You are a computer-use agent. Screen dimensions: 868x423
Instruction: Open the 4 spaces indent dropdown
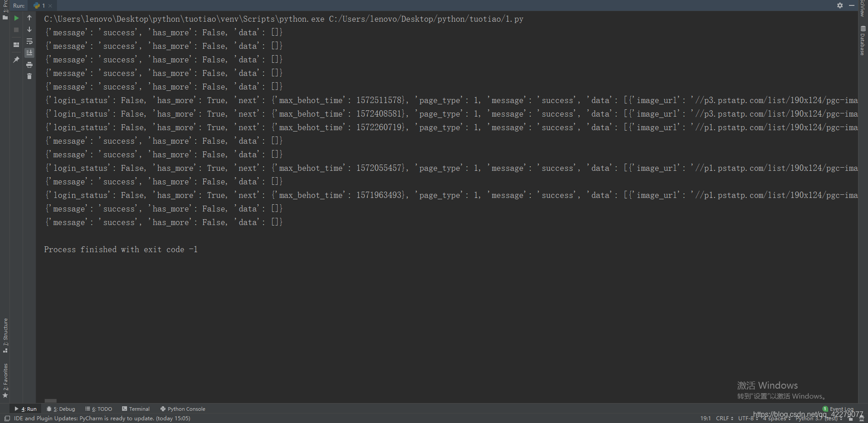pyautogui.click(x=777, y=418)
